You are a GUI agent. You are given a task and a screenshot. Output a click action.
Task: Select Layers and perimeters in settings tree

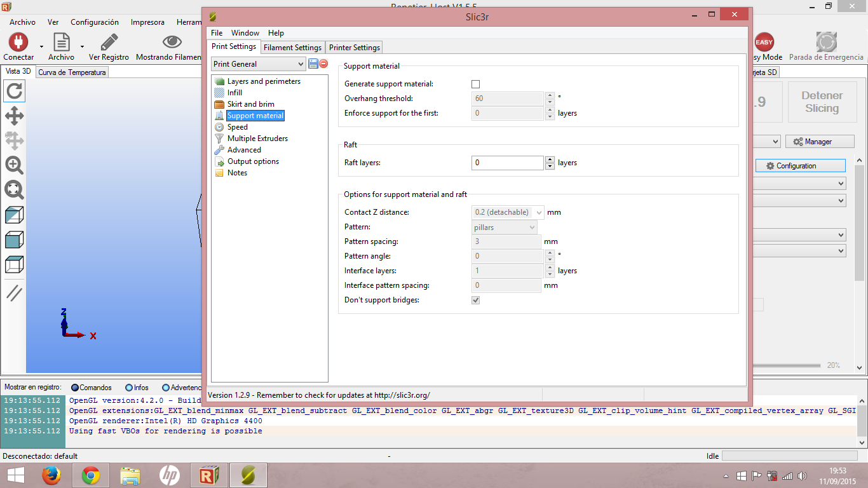(264, 81)
